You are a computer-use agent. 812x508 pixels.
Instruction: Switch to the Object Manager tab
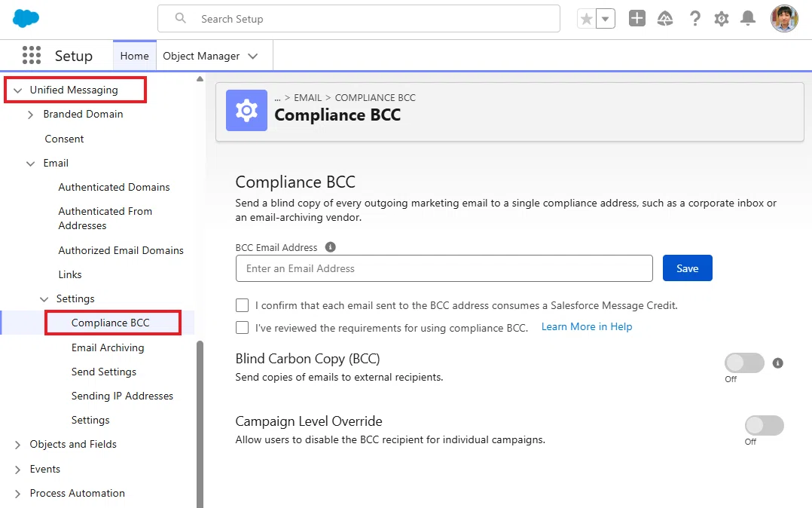coord(201,56)
